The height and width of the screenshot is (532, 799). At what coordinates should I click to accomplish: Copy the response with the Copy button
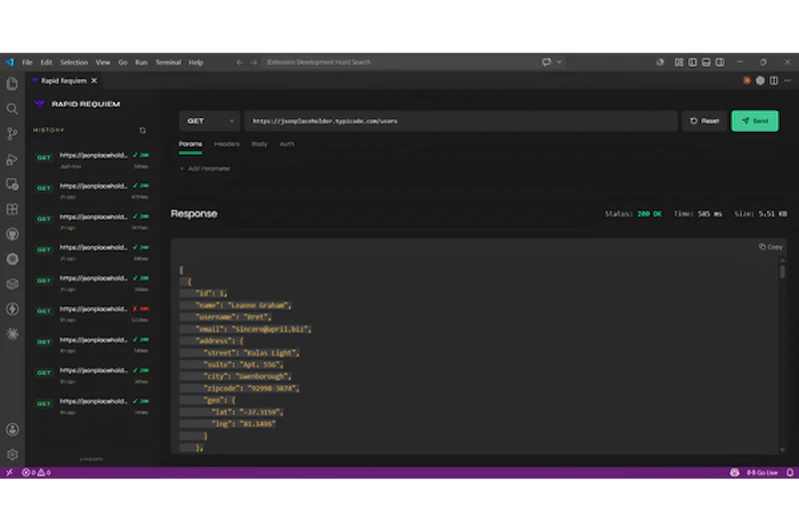pos(770,247)
